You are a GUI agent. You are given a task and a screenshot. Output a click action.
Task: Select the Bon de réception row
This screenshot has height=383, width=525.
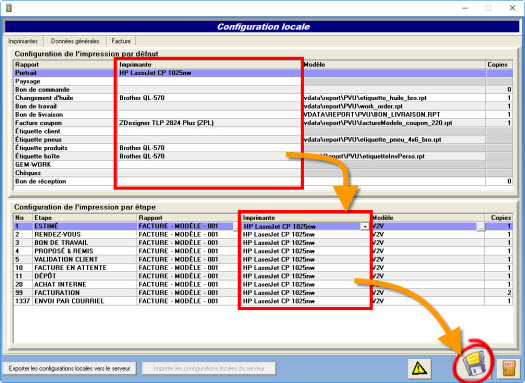263,181
